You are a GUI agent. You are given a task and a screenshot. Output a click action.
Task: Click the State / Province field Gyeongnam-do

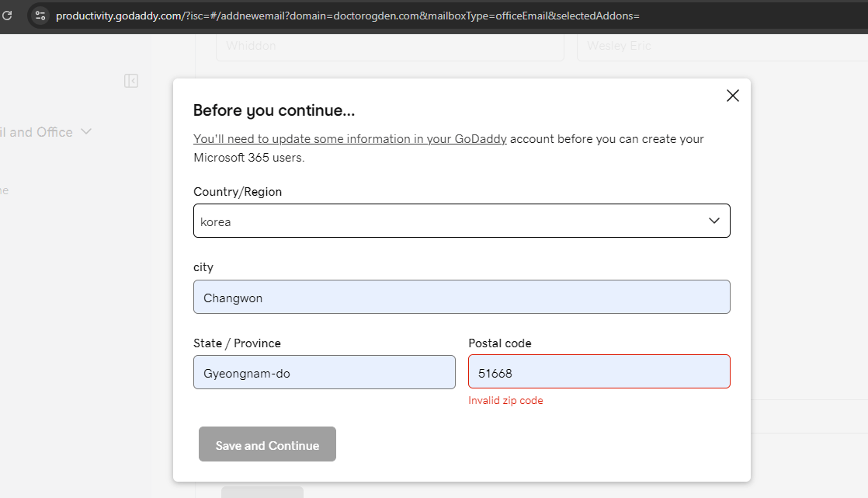pyautogui.click(x=324, y=373)
